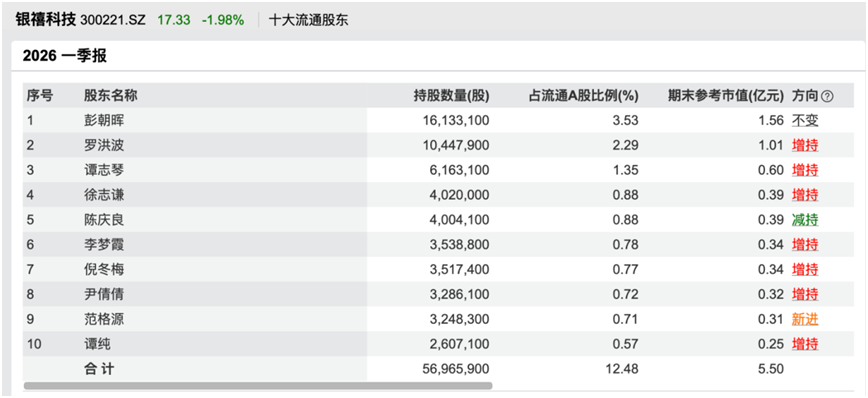This screenshot has width=868, height=398.
Task: Click the 股东名称 column header
Action: tap(111, 96)
